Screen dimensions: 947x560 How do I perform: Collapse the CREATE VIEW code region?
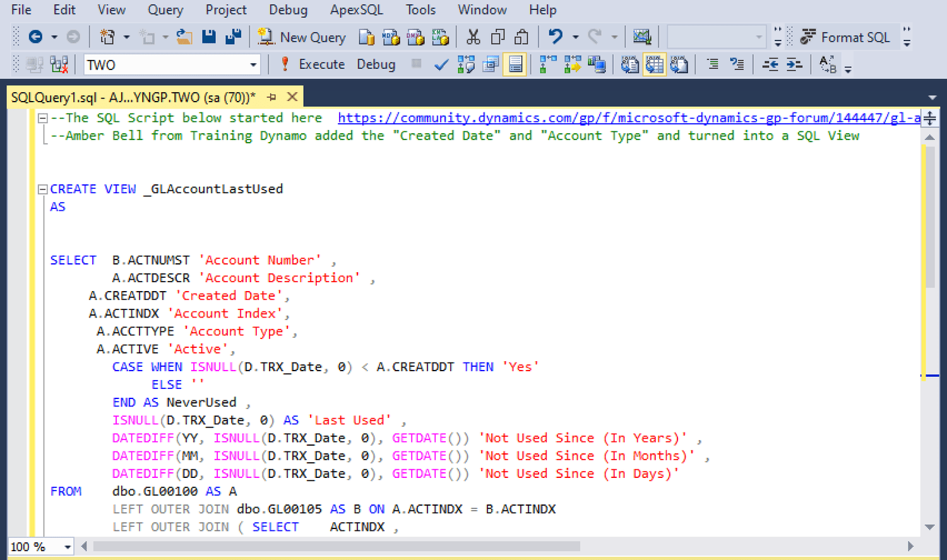click(x=42, y=188)
